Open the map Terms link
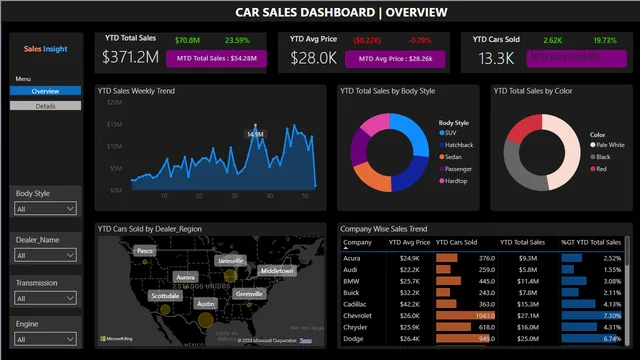Screen dimensions: 640x360 point(306,340)
